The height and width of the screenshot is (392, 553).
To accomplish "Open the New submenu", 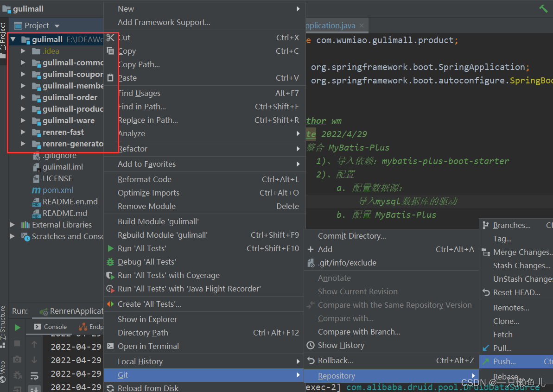I will 204,9.
